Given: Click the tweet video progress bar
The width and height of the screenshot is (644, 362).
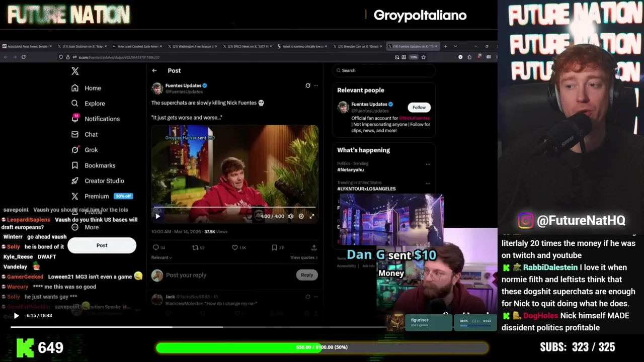Looking at the screenshot, I should 234,207.
